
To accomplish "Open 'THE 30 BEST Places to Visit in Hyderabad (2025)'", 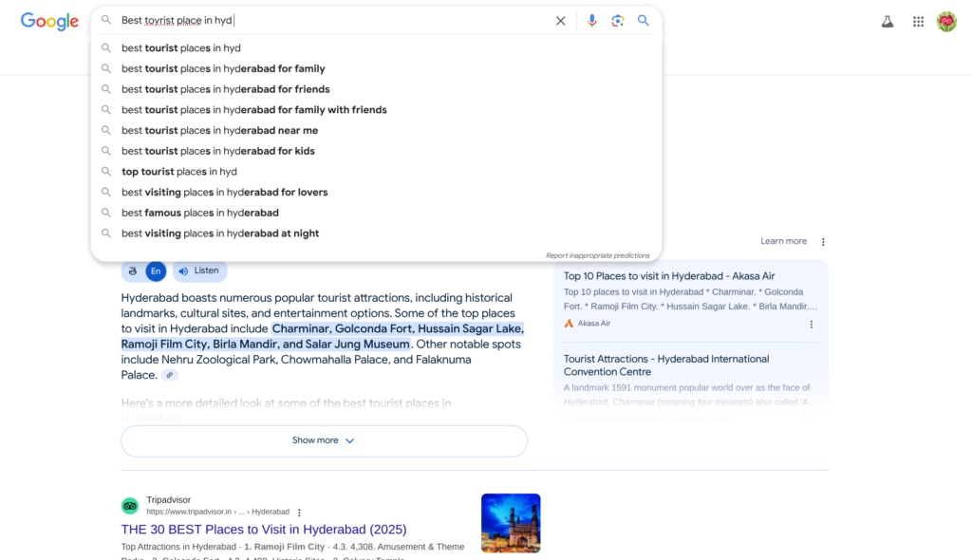I will (264, 530).
